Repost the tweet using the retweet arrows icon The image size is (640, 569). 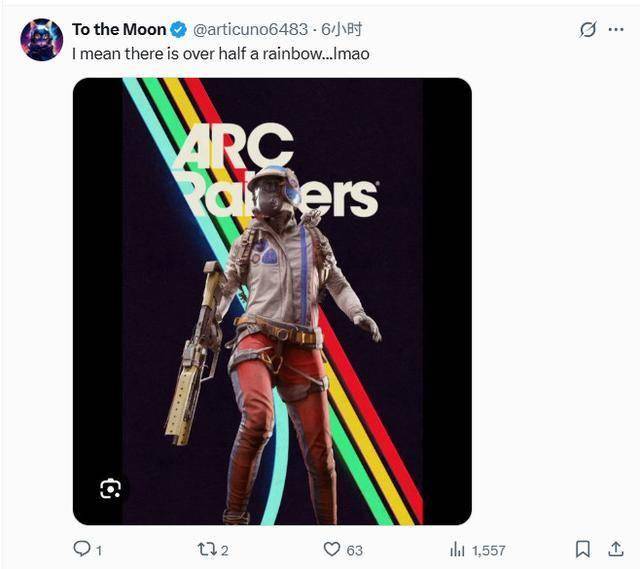207,549
